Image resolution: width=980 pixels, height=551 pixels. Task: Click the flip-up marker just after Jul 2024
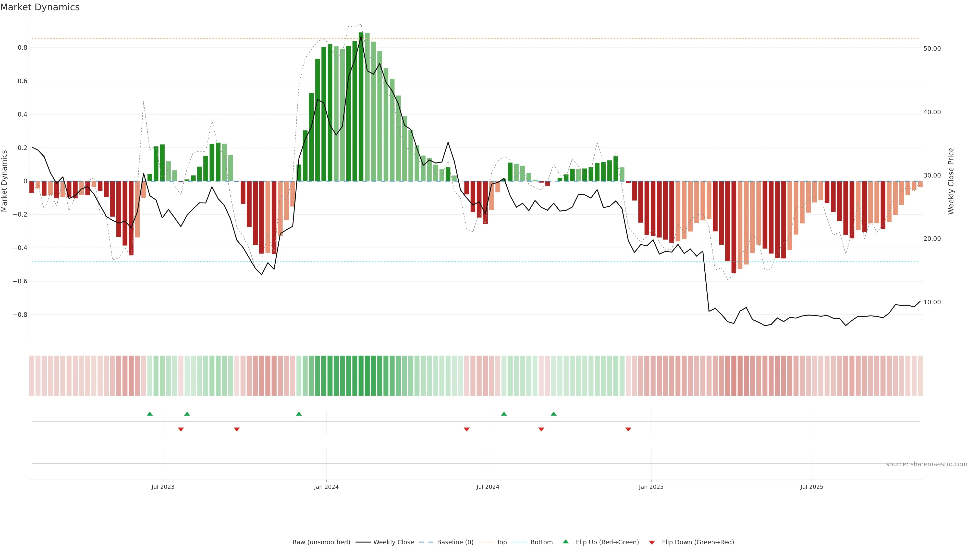[504, 414]
